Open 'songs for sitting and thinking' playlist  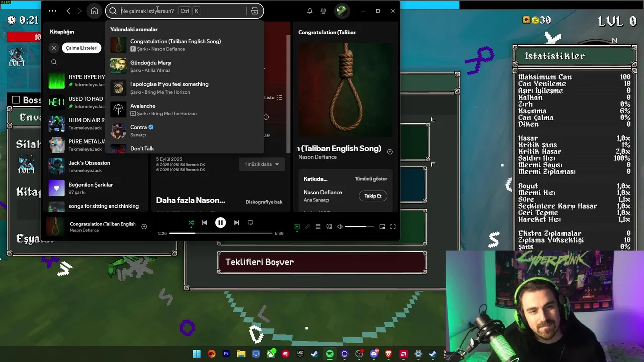point(97,206)
